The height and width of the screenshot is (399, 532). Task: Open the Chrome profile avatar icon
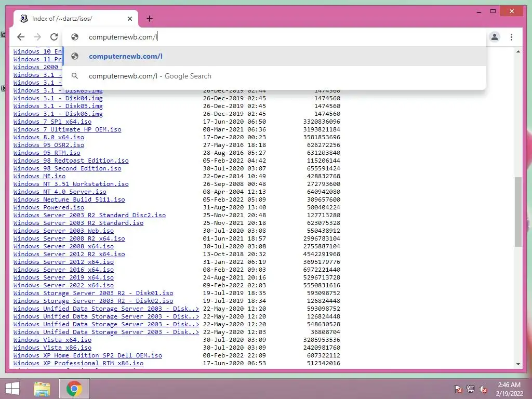tap(495, 37)
